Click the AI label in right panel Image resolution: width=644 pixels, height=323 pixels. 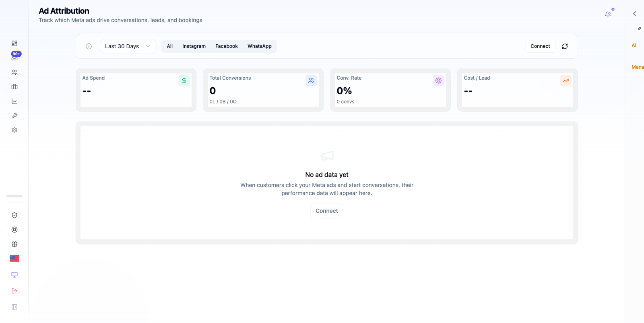point(634,45)
